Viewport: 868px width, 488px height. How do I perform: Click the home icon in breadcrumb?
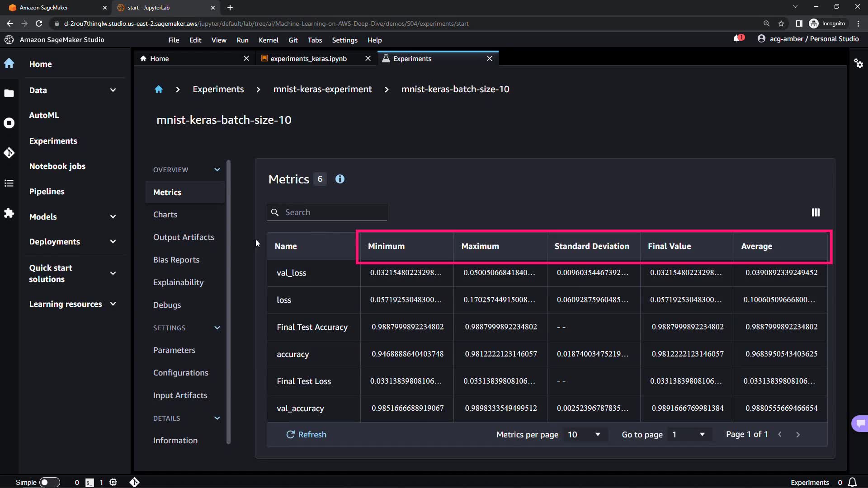pos(158,89)
